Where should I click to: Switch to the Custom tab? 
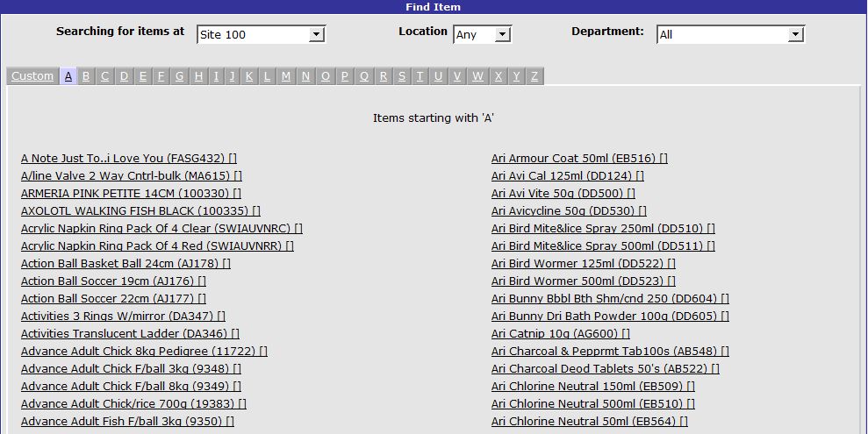[32, 76]
